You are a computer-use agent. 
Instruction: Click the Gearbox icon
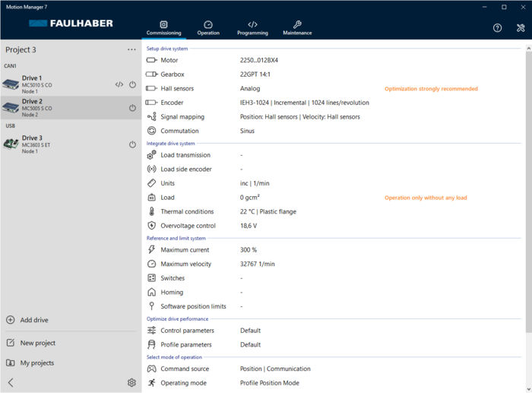click(152, 74)
